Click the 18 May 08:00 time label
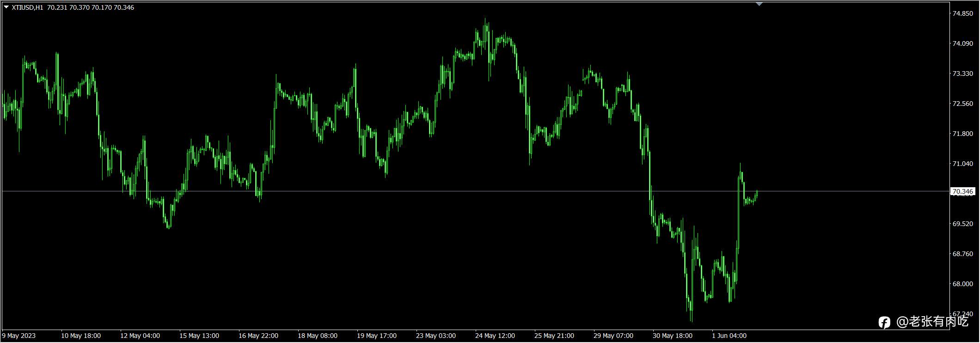The width and height of the screenshot is (980, 343). tap(318, 336)
